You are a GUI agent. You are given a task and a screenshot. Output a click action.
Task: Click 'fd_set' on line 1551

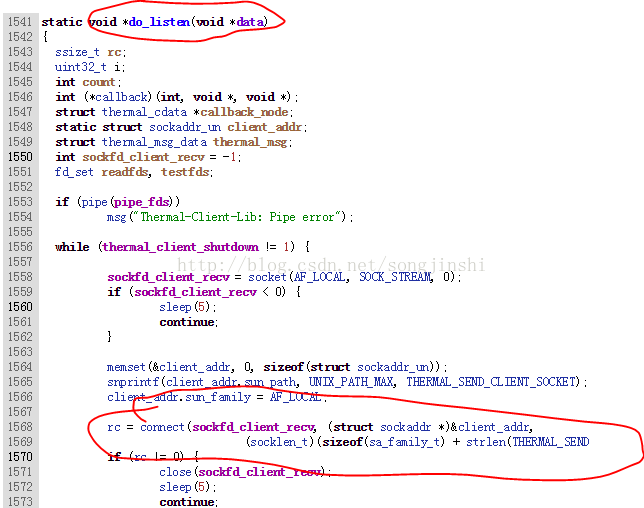[74, 172]
